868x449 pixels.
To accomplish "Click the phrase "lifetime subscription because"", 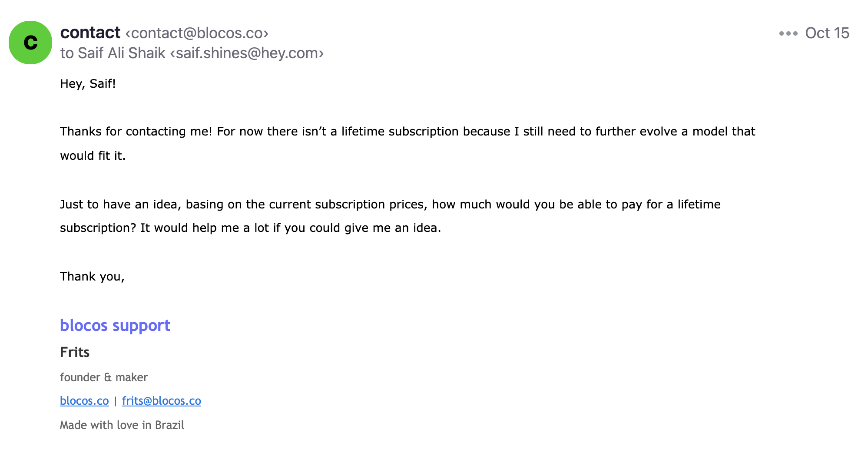I will coord(426,132).
